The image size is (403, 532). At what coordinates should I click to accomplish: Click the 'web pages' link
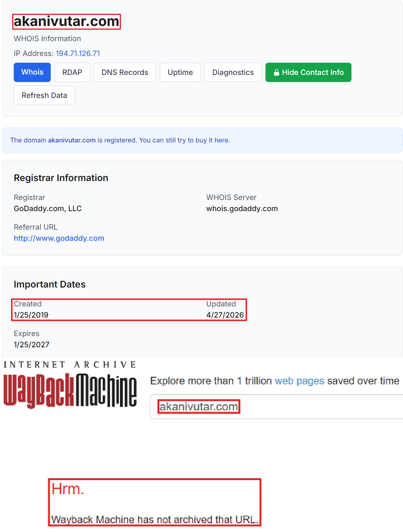[x=300, y=381]
